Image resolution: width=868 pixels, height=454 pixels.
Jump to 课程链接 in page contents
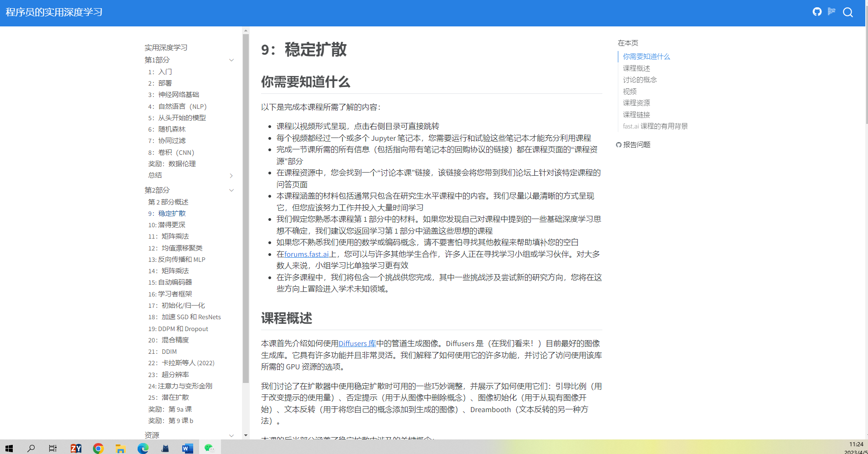[636, 115]
